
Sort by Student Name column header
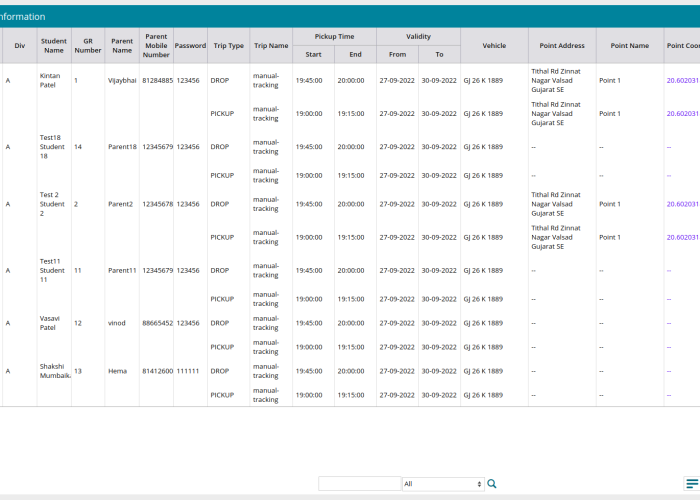pyautogui.click(x=53, y=45)
